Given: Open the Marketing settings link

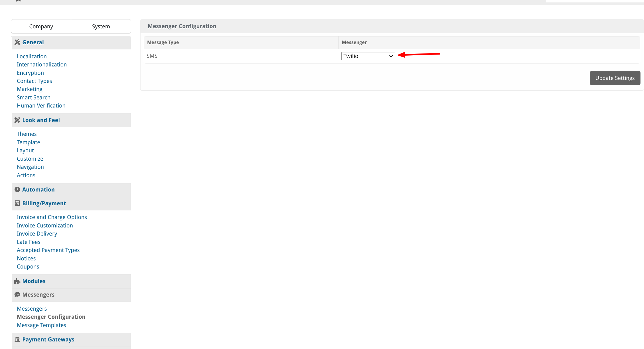Looking at the screenshot, I should pyautogui.click(x=29, y=89).
